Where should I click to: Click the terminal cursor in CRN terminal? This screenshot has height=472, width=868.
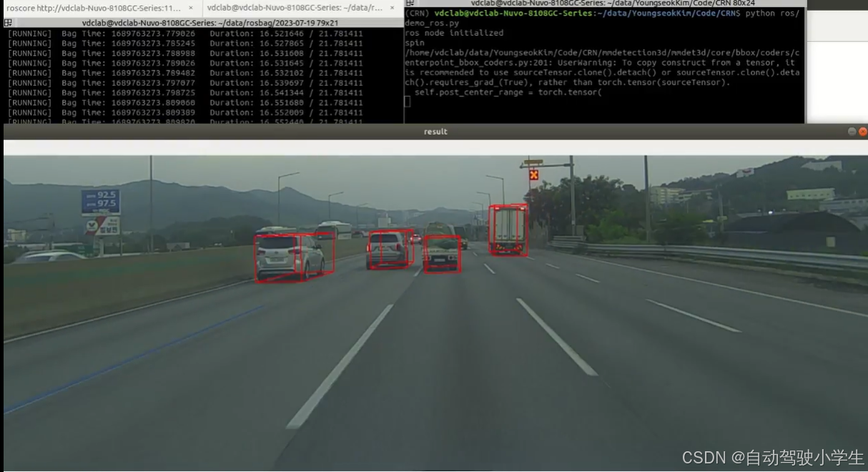click(x=407, y=102)
